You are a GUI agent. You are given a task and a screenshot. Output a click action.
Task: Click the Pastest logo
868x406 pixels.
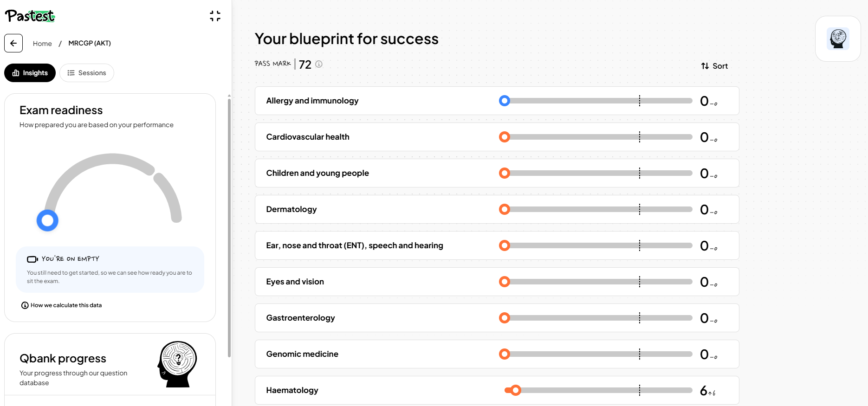coord(30,16)
